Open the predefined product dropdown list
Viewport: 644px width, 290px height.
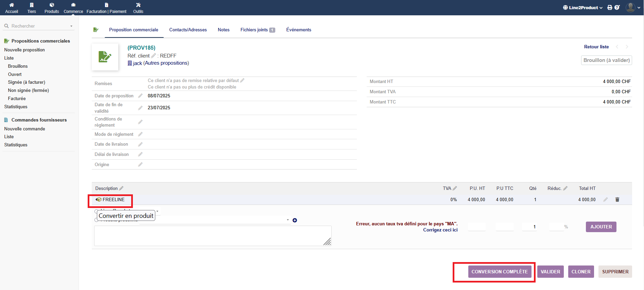coord(288,220)
